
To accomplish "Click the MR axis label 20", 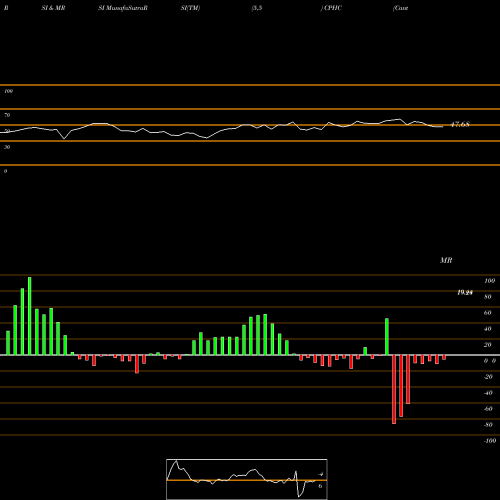I will (x=488, y=345).
